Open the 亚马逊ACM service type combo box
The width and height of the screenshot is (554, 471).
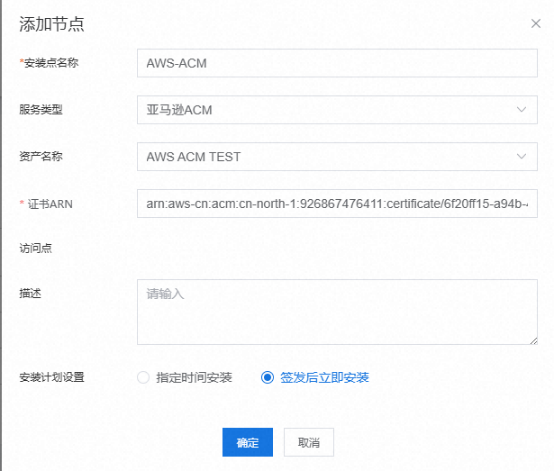click(337, 110)
